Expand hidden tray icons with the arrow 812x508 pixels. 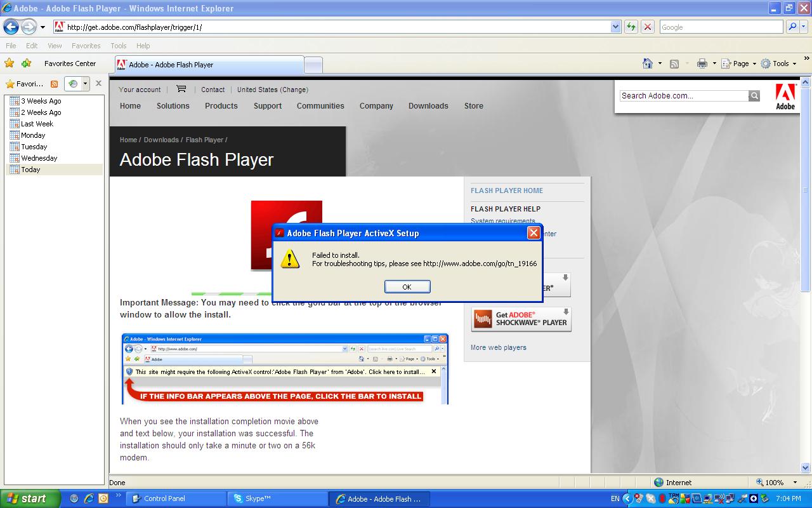pos(627,498)
